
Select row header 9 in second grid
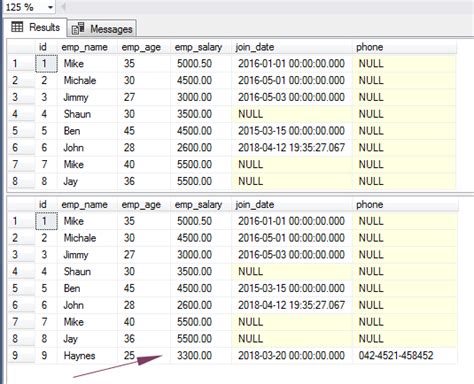(21, 355)
